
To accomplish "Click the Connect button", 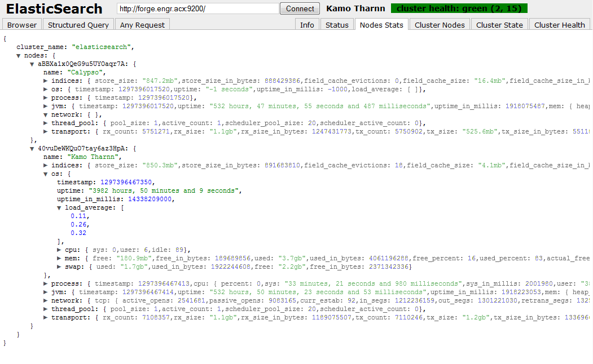I will click(x=299, y=8).
